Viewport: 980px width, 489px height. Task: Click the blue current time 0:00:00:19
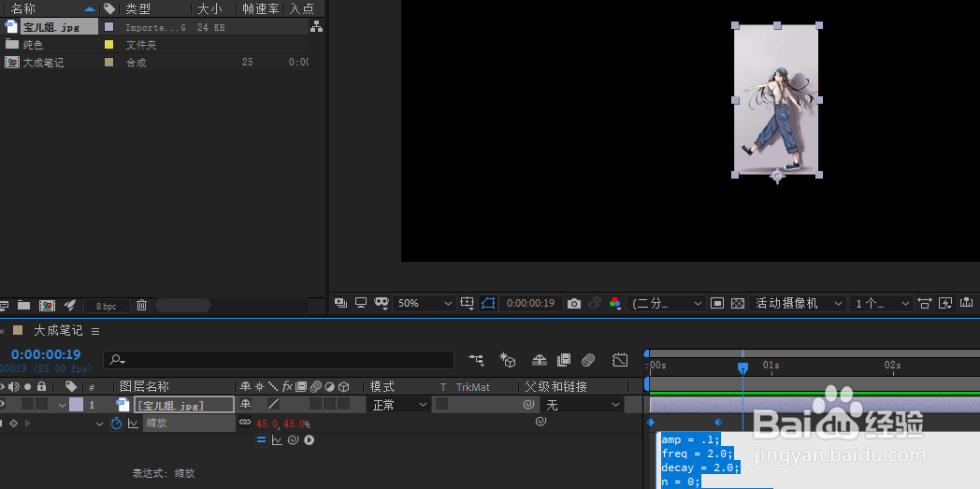46,354
